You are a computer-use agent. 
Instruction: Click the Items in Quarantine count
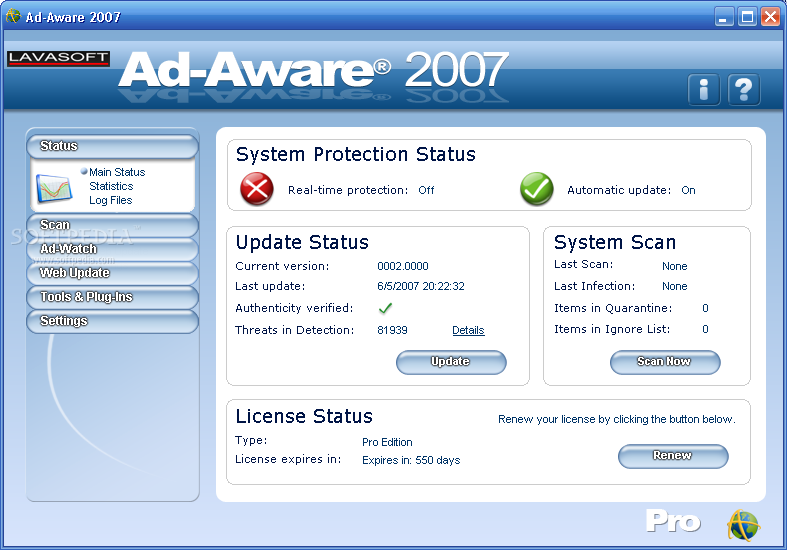point(705,308)
